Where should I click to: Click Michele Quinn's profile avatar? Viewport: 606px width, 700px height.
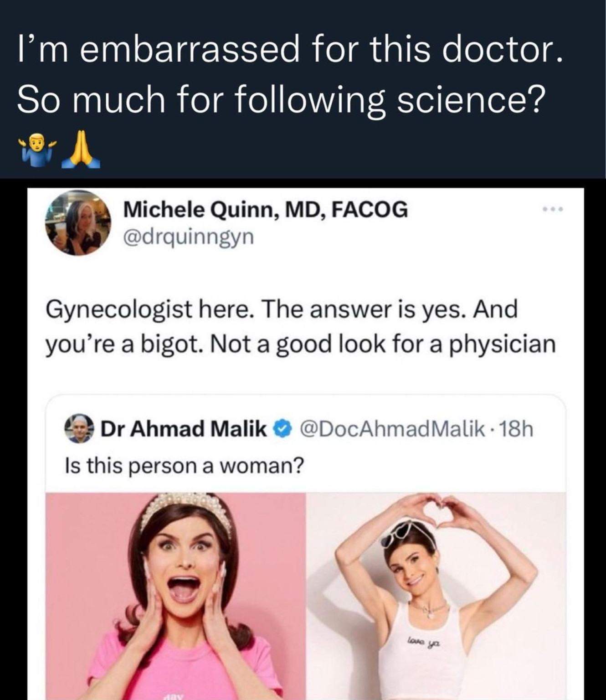tap(77, 222)
